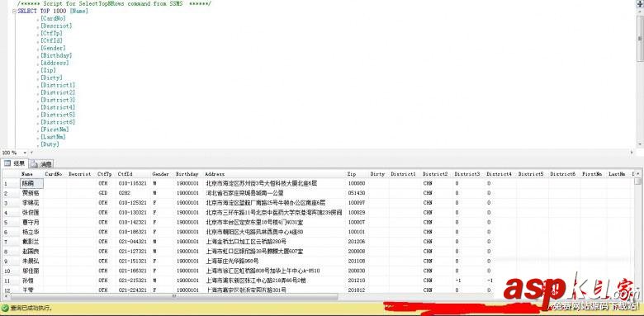The height and width of the screenshot is (316, 644).
Task: Click [Birthday] in the query editor
Action: point(56,55)
